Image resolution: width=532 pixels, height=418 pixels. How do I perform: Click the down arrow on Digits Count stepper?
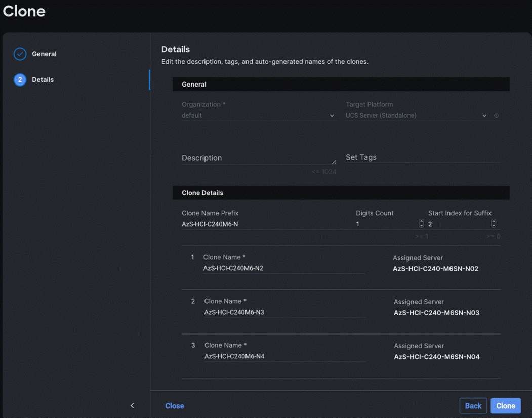(421, 225)
